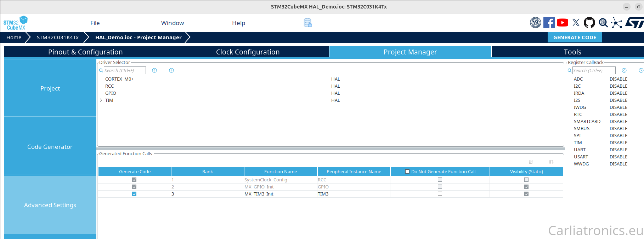Click the network star icon beside ST logo
Viewport: 644px width, 239px height.
click(x=616, y=23)
